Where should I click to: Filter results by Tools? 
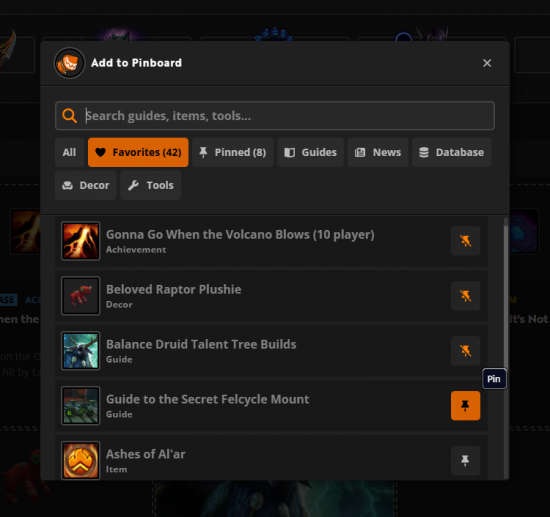(x=150, y=185)
